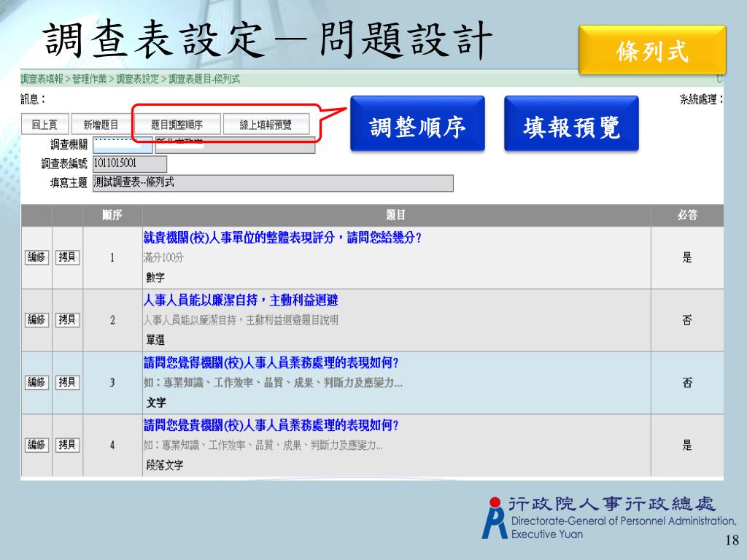
Task: Copy question 4 with 拷貝 button
Action: [x=68, y=444]
